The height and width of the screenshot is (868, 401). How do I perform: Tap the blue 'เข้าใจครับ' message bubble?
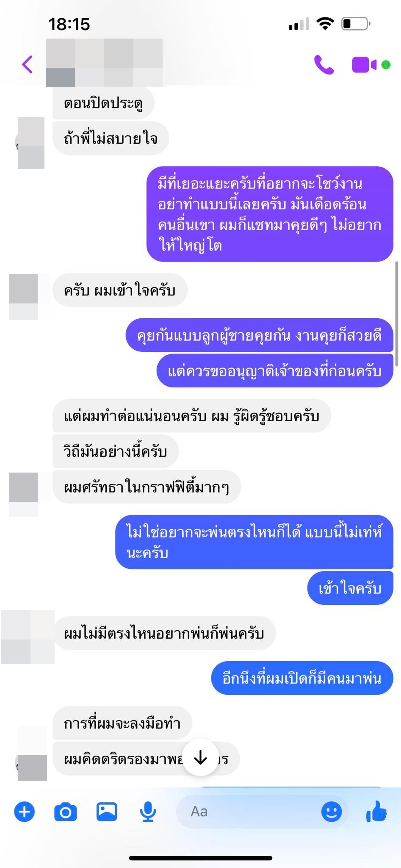(x=350, y=588)
